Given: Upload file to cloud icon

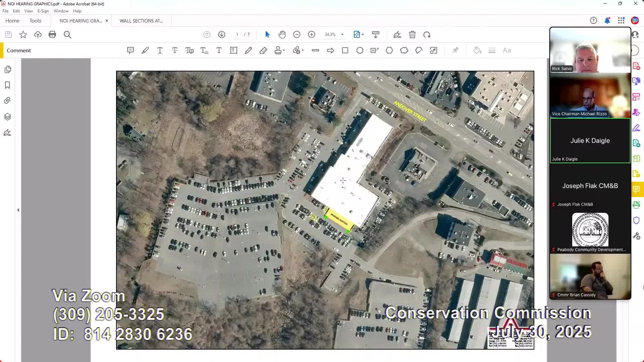Looking at the screenshot, I should click(38, 35).
